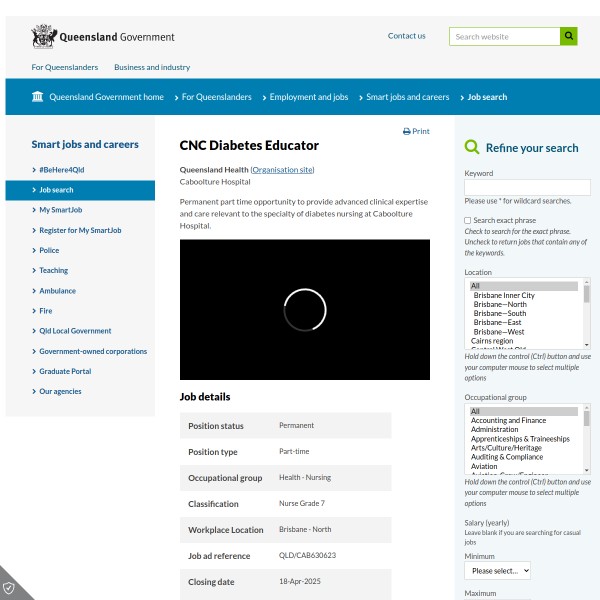Toggle the Search exact phrase checkbox
This screenshot has height=600, width=600.
(x=468, y=220)
